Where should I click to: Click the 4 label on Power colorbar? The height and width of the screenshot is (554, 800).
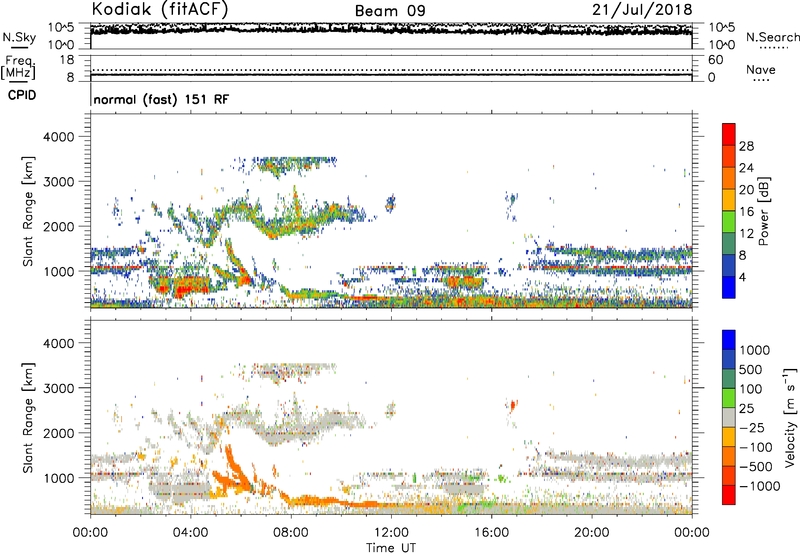tap(742, 278)
